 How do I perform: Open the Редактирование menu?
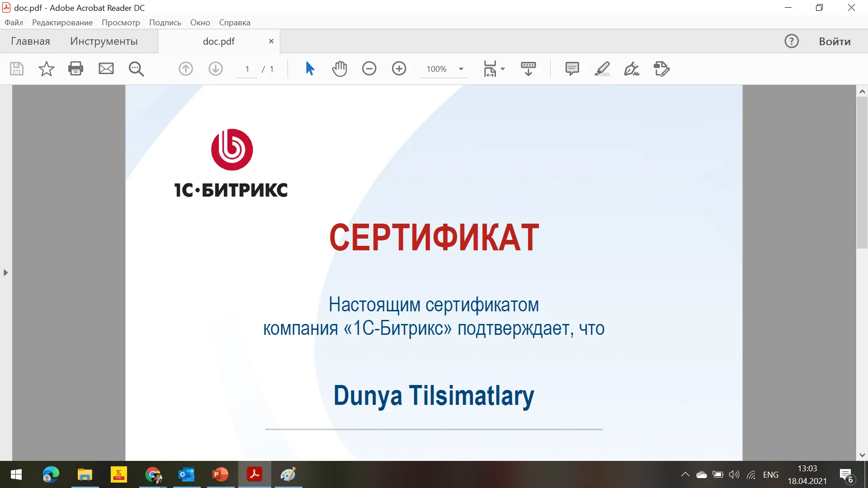coord(62,23)
